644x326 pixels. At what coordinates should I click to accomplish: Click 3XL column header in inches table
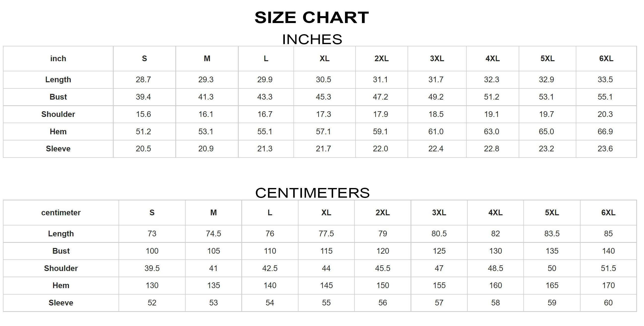point(437,59)
